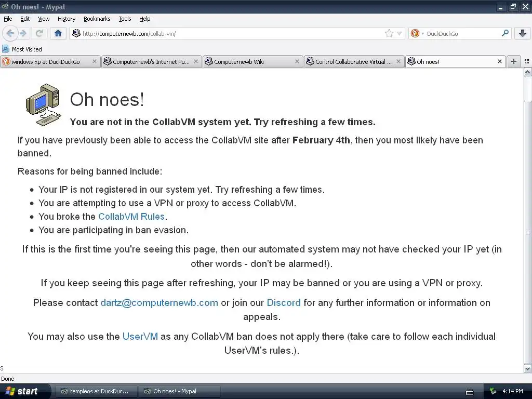
Task: Open the File menu
Action: (8, 19)
